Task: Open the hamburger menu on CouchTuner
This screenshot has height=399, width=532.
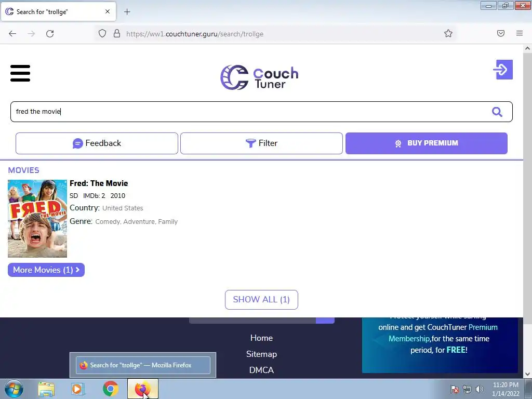Action: point(20,73)
